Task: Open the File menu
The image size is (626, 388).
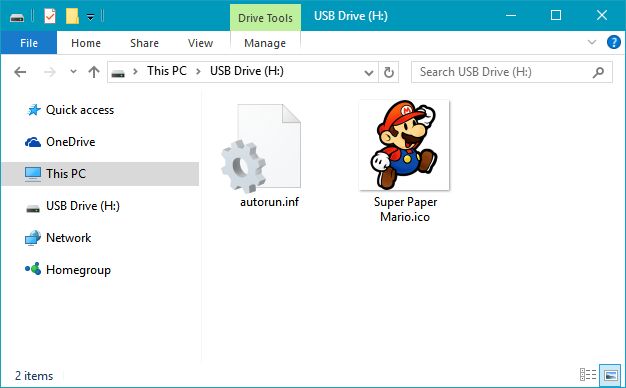Action: (29, 43)
